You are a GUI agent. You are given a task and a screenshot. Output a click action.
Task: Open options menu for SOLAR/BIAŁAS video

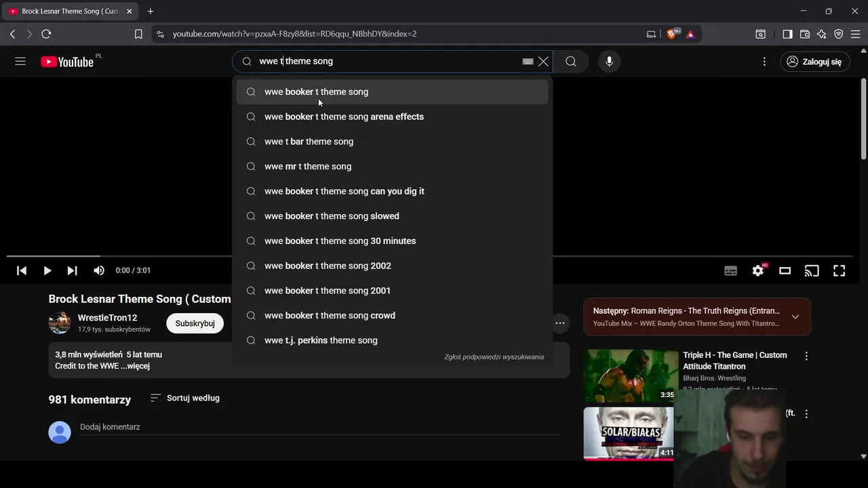coord(806,413)
